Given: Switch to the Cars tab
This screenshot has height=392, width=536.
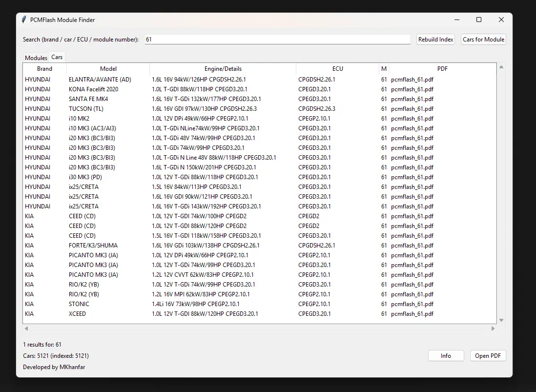Looking at the screenshot, I should [x=57, y=57].
